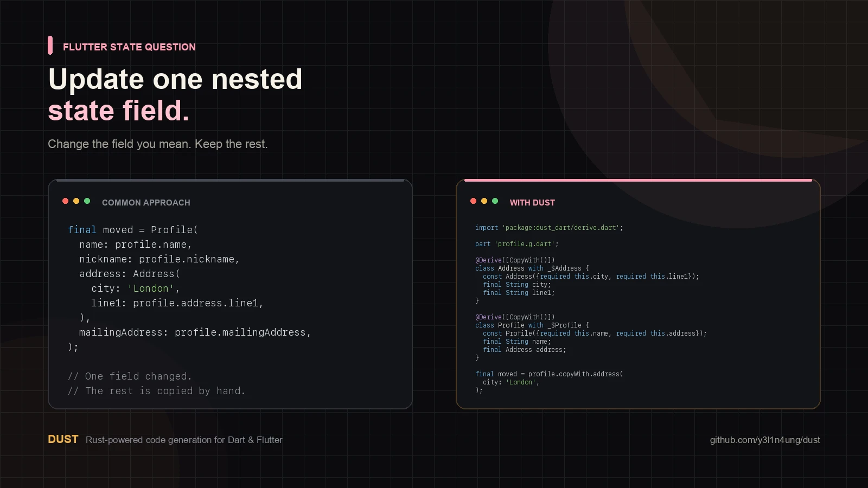
Task: Click the 'WITH DUST' panel title
Action: pos(532,202)
